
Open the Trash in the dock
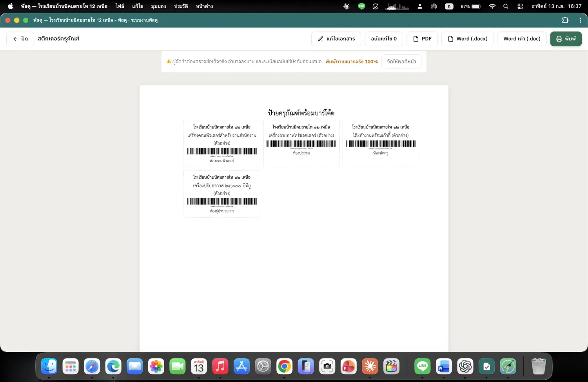point(539,367)
